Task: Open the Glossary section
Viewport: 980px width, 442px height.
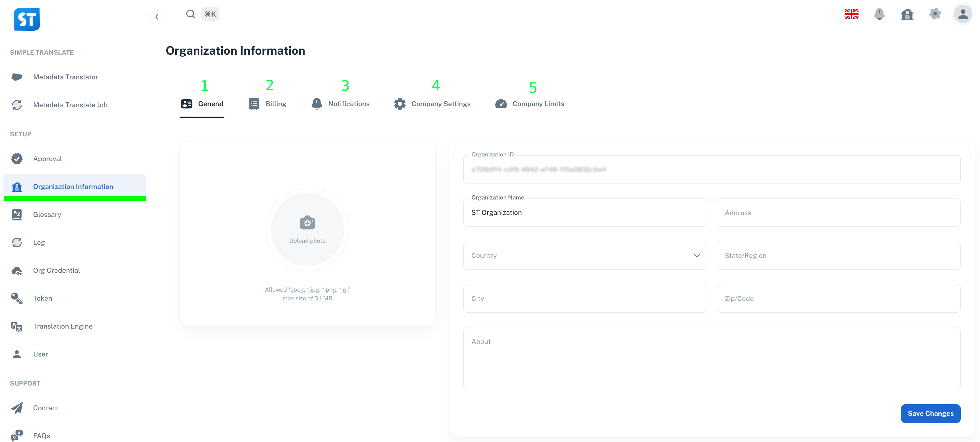Action: (47, 214)
